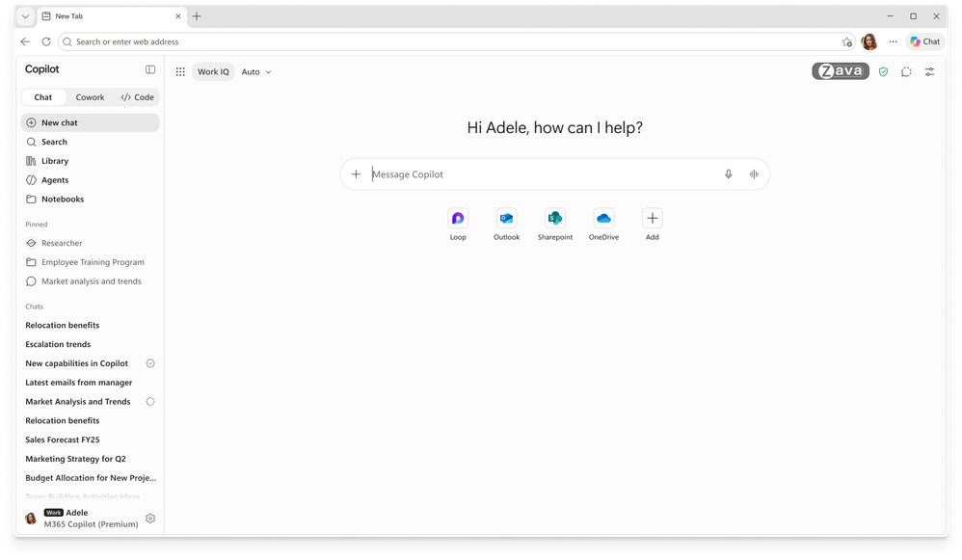
Task: Click checkmark status icon beside New capabilities chat
Action: [x=150, y=363]
